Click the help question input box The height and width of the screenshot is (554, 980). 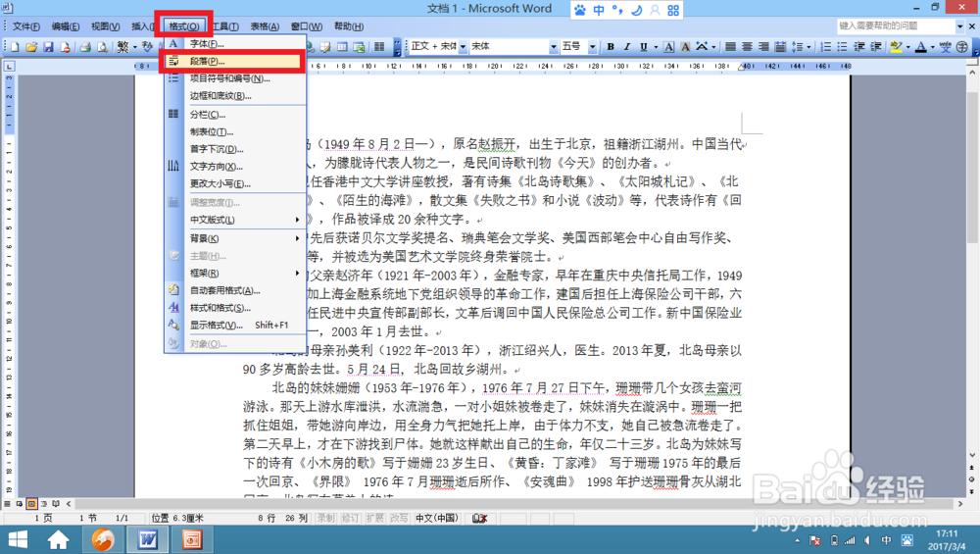[896, 25]
